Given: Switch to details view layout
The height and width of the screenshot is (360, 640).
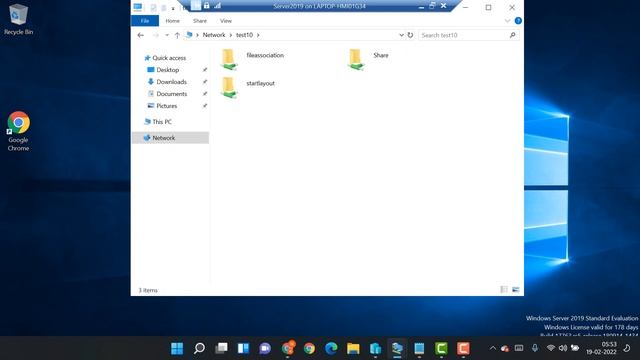Looking at the screenshot, I should (x=504, y=289).
